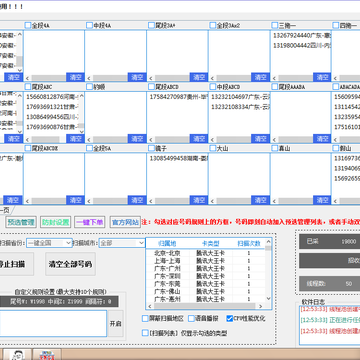
Task: Open 预选管理 preselection manager
Action: [x=21, y=222]
